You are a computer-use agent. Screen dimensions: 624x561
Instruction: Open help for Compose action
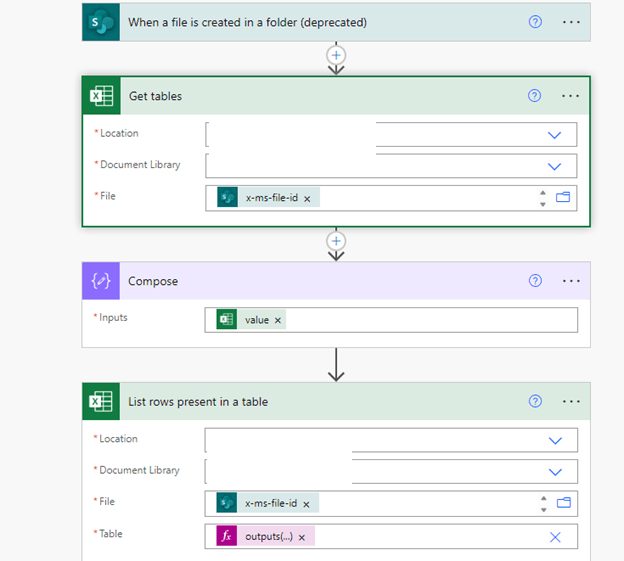pos(535,280)
